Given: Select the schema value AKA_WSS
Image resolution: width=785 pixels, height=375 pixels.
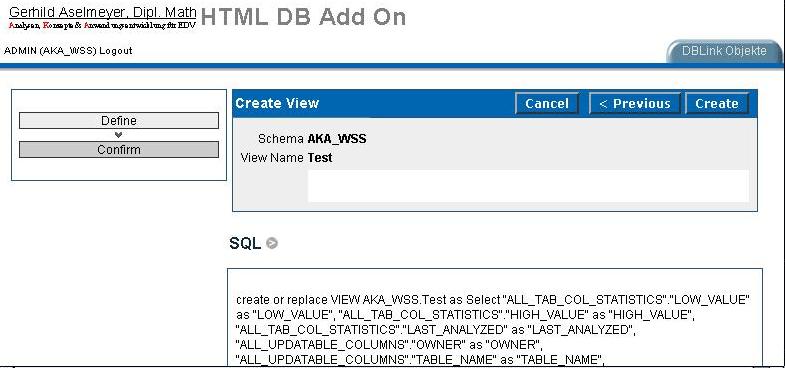Looking at the screenshot, I should coord(337,139).
